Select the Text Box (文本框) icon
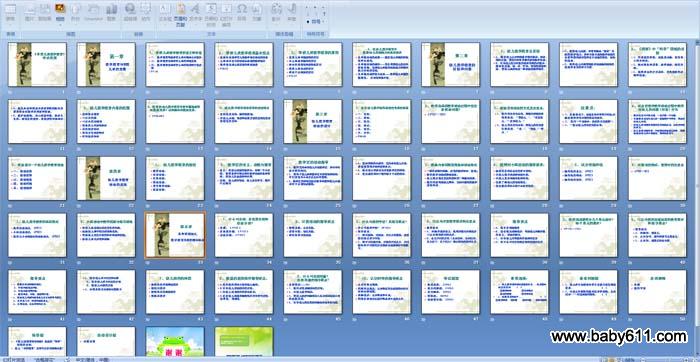Image resolution: width=700 pixels, height=362 pixels. tap(164, 12)
